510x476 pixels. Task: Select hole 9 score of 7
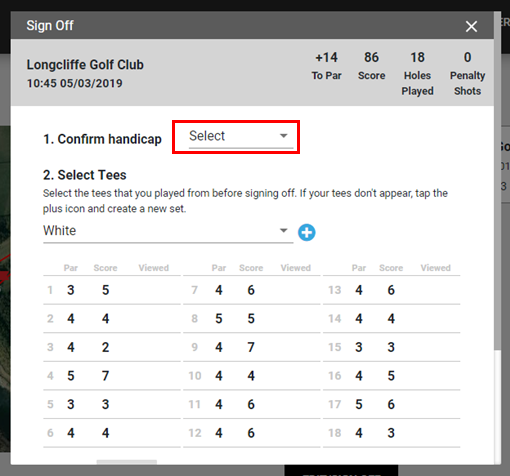click(251, 347)
